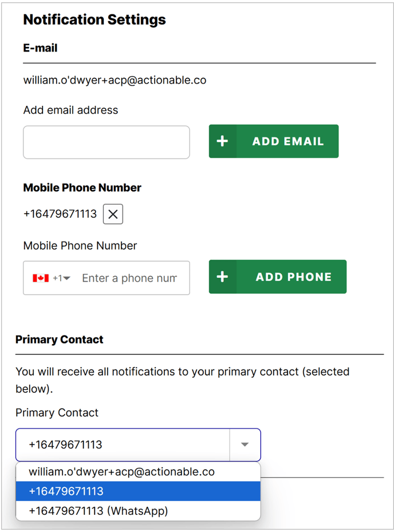Click the plus icon on ADD EMAIL
The width and height of the screenshot is (394, 532).
(222, 141)
